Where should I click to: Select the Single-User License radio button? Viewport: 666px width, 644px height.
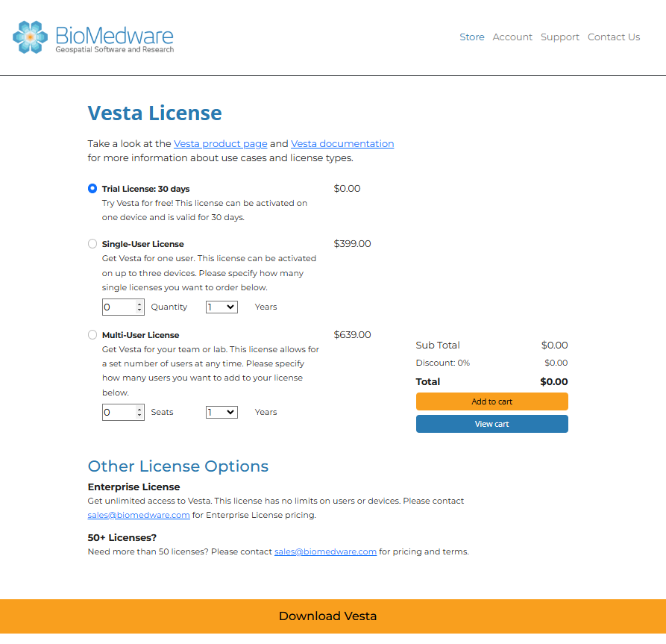coord(92,243)
